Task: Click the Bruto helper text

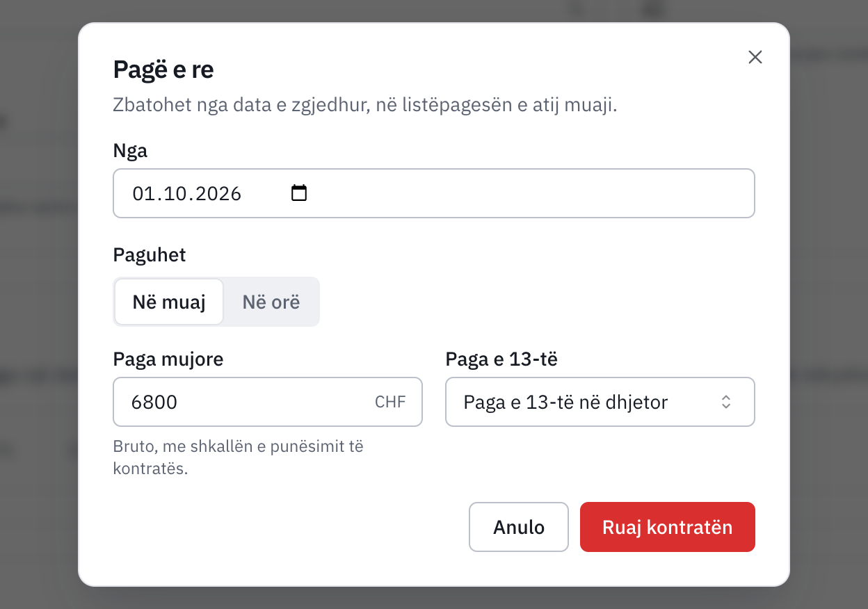Action: (x=239, y=457)
